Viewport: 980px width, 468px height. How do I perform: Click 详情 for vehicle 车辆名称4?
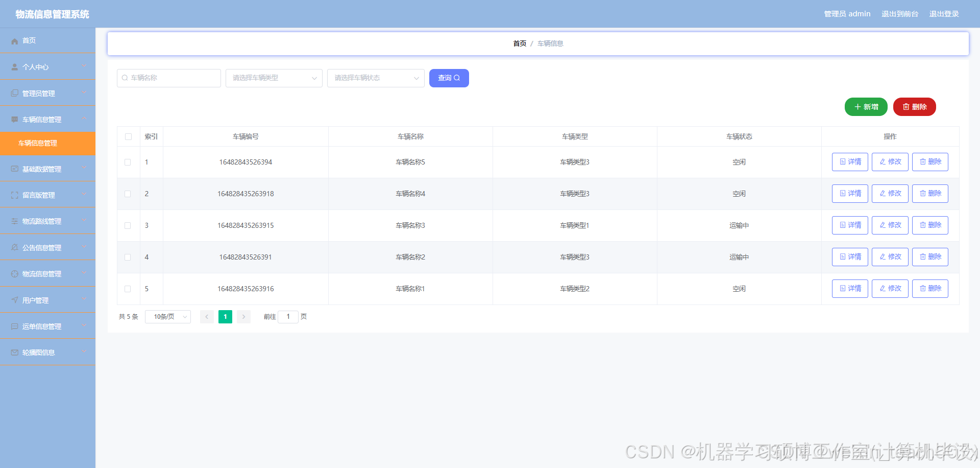click(x=849, y=193)
